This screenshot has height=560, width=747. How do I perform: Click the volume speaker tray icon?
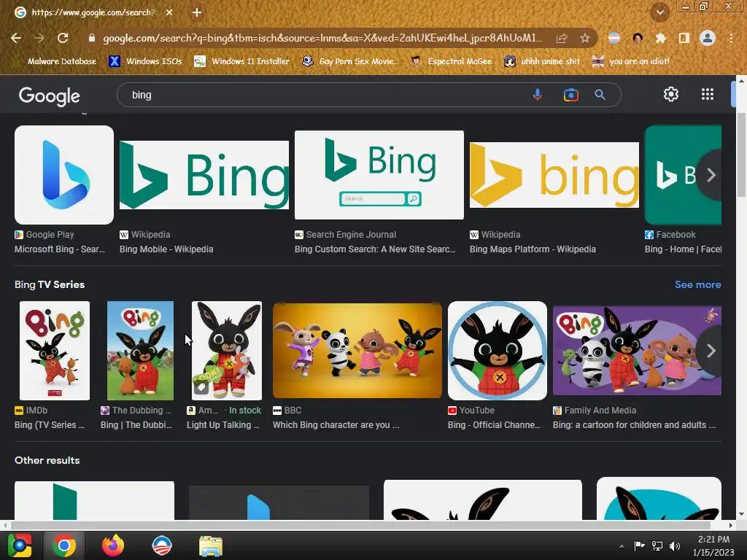(x=674, y=546)
